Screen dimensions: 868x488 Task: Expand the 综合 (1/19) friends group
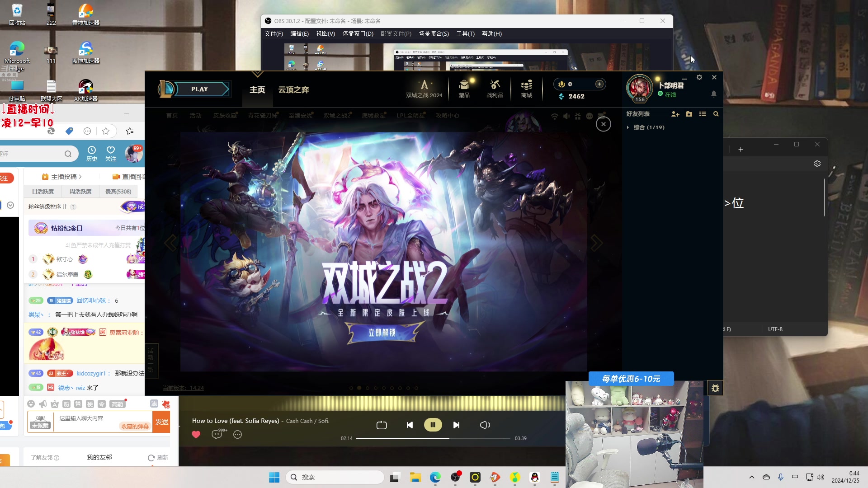pyautogui.click(x=646, y=127)
